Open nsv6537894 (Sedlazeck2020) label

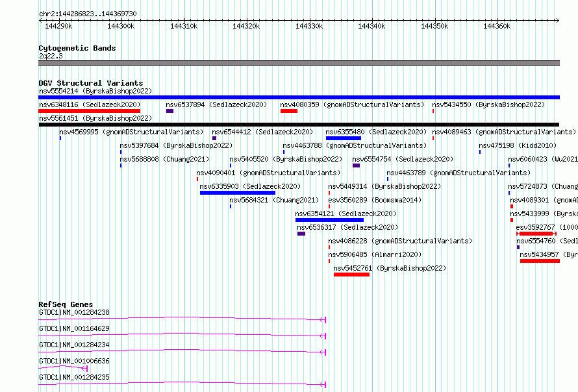216,104
